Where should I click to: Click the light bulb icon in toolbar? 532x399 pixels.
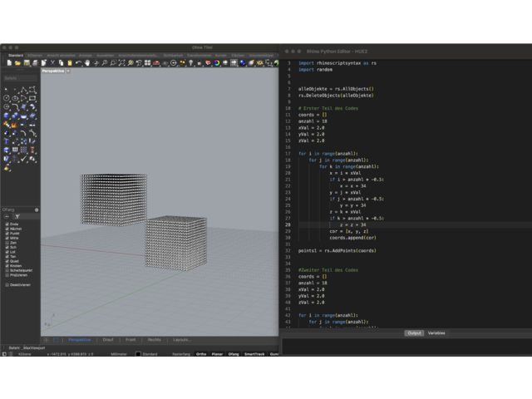pyautogui.click(x=191, y=63)
